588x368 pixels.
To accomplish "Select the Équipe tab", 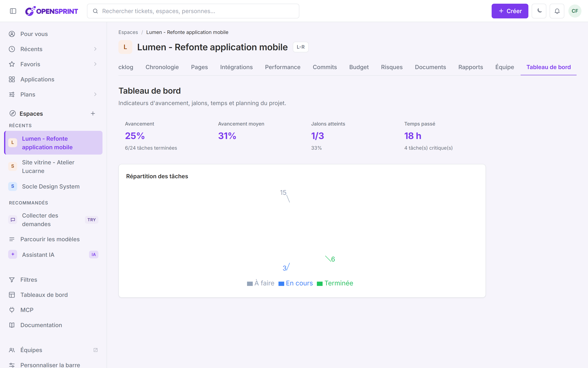I will (x=505, y=67).
